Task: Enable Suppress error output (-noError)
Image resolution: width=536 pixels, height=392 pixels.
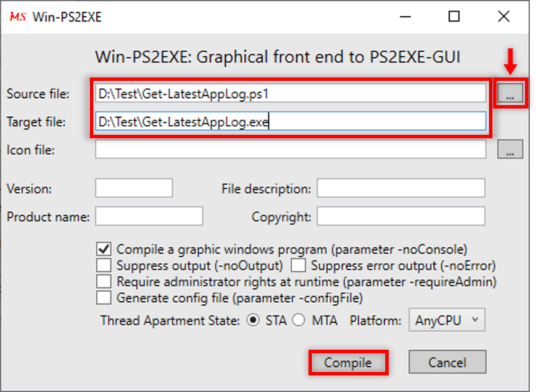Action: coord(298,265)
